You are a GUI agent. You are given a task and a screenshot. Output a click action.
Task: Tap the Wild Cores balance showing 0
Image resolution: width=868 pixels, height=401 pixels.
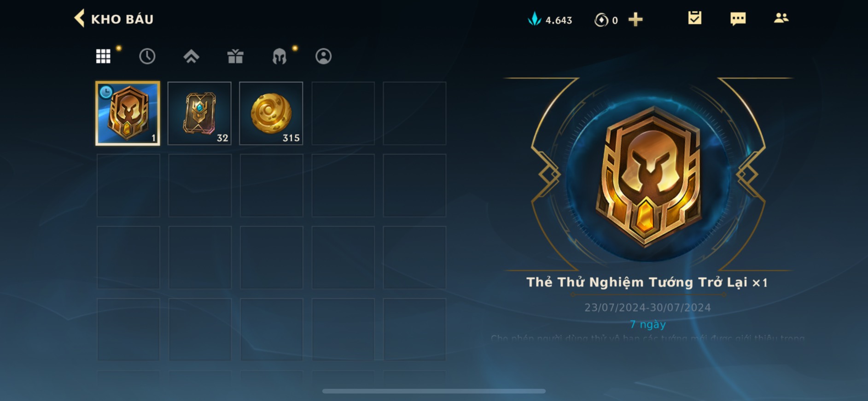click(606, 20)
